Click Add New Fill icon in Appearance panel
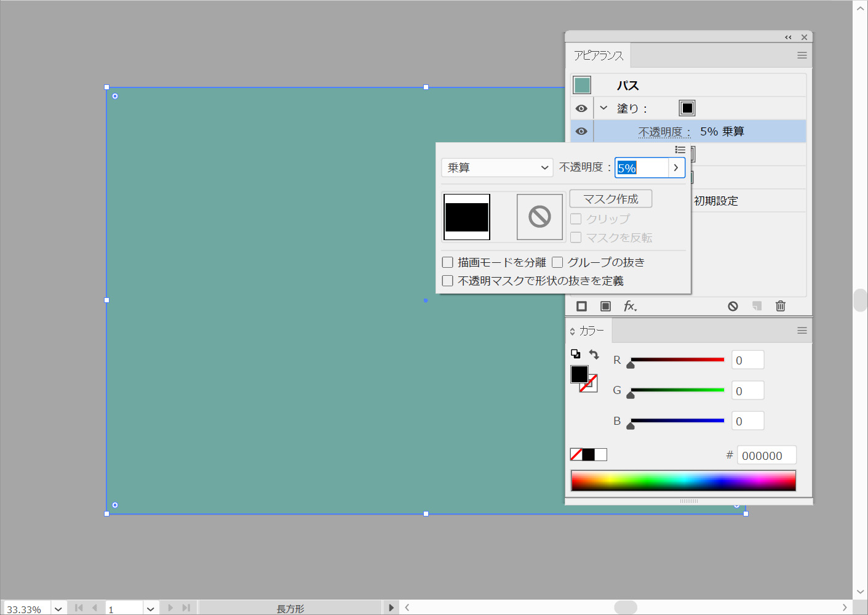The height and width of the screenshot is (615, 868). tap(605, 306)
